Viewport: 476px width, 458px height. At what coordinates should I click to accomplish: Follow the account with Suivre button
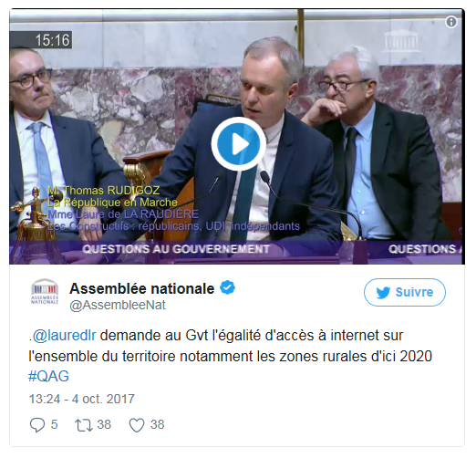point(405,292)
